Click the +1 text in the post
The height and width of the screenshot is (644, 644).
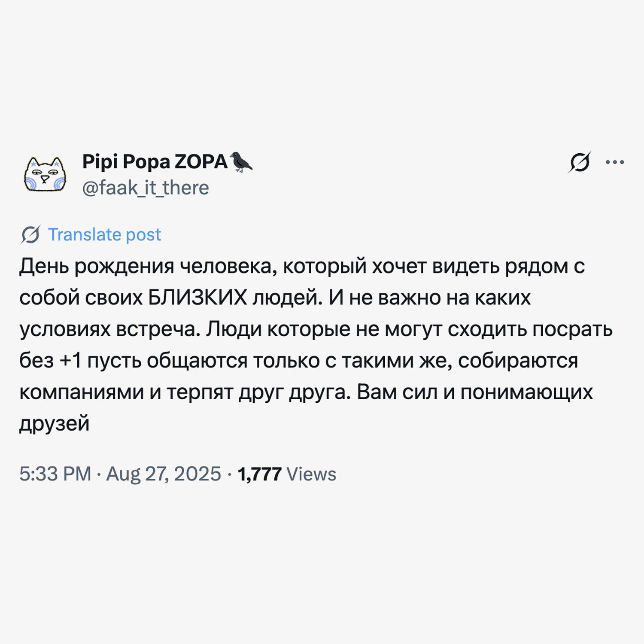pos(70,361)
